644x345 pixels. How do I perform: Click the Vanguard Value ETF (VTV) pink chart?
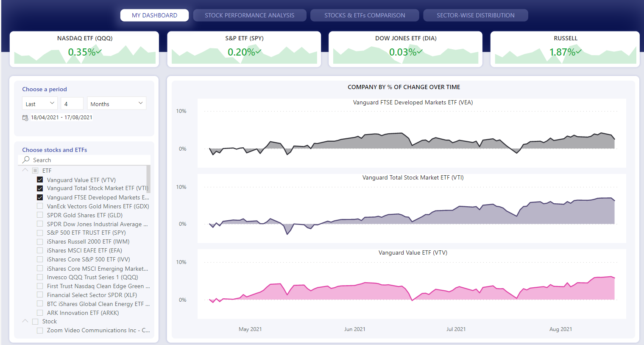(412, 284)
